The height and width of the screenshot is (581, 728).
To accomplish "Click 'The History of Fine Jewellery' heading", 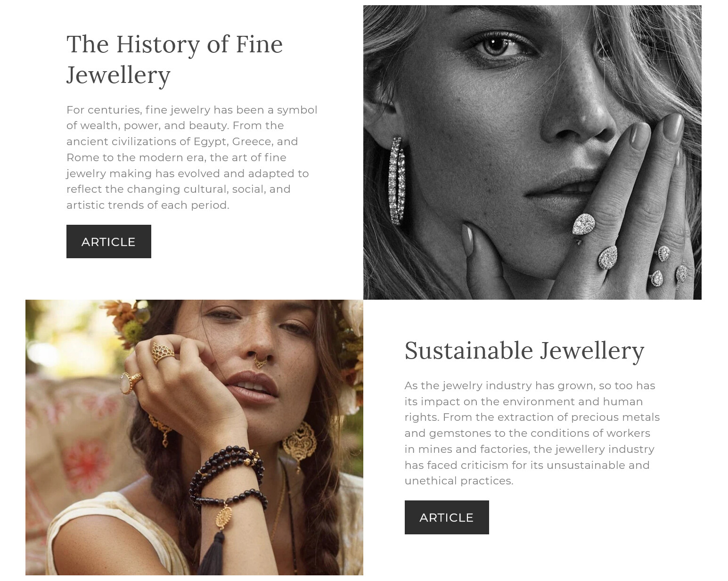I will (174, 59).
